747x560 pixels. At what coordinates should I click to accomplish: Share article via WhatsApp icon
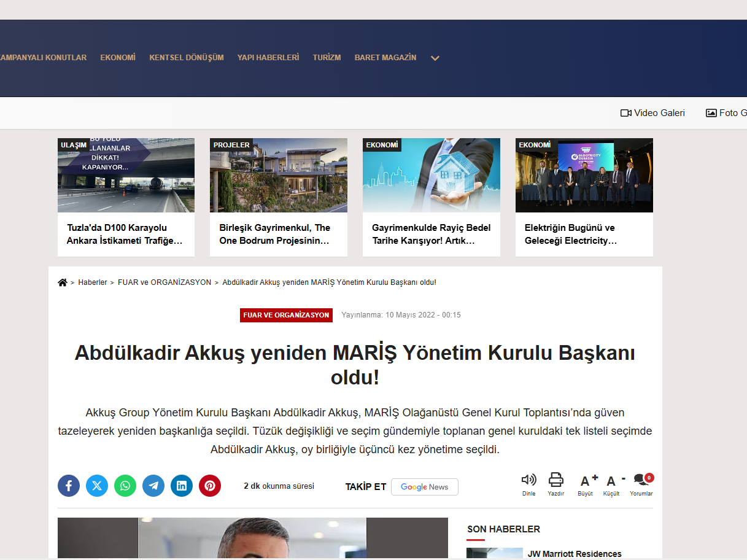125,486
